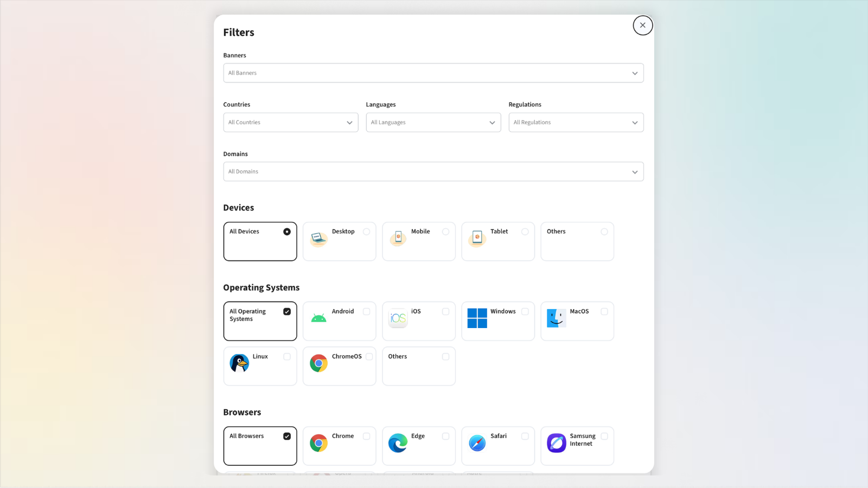Click the Browsers section heading
Image resolution: width=868 pixels, height=488 pixels.
click(x=242, y=413)
